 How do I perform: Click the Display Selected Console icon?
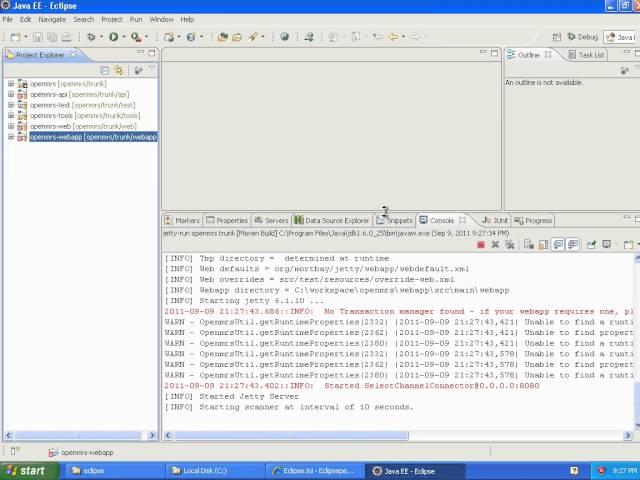(x=607, y=244)
